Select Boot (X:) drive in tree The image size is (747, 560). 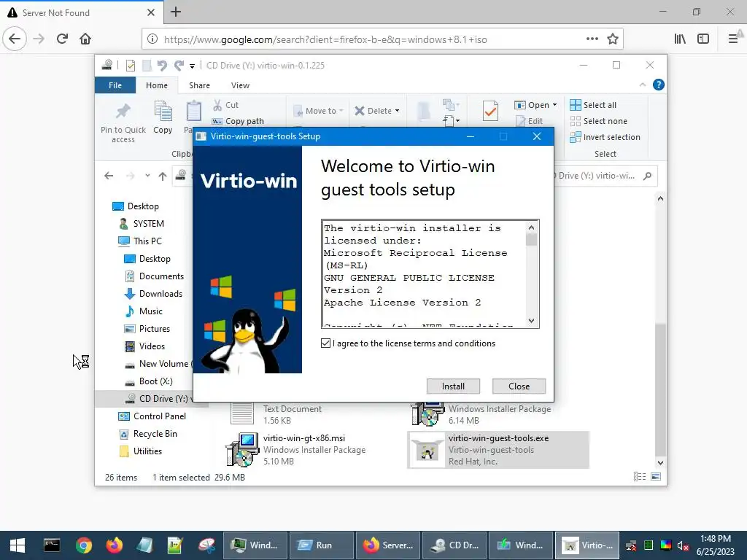[x=149, y=381]
